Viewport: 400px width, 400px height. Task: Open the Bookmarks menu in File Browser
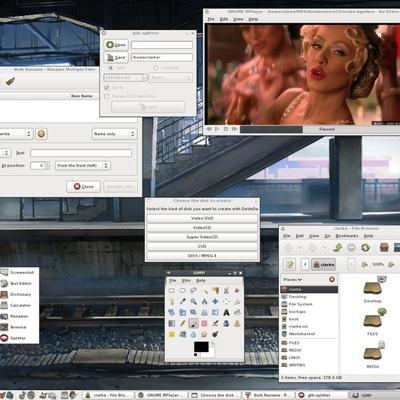347,236
